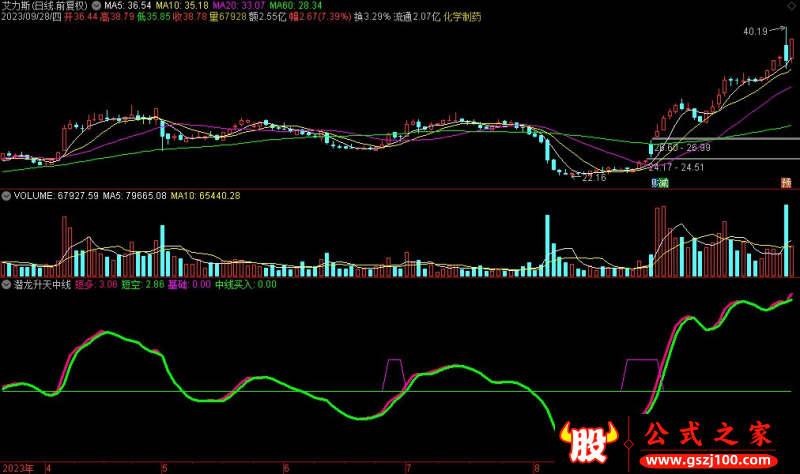Click month 8 on the time axis
This screenshot has width=800, height=474.
536,467
